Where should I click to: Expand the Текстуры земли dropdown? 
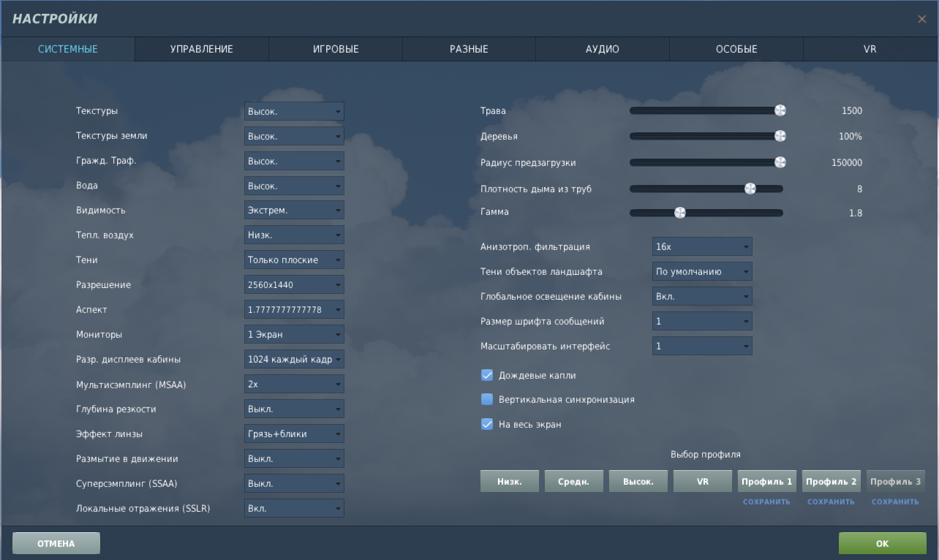pyautogui.click(x=294, y=136)
